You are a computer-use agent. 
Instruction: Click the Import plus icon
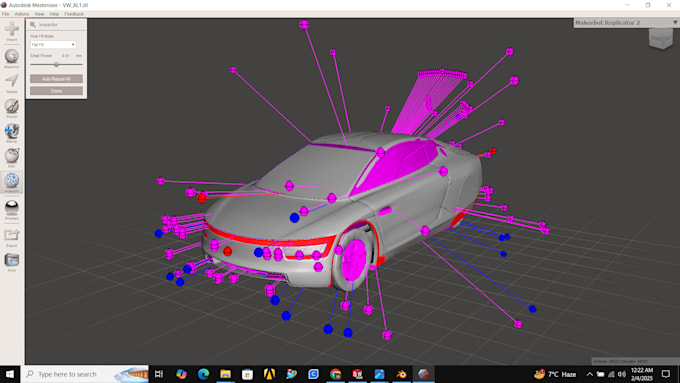(12, 29)
